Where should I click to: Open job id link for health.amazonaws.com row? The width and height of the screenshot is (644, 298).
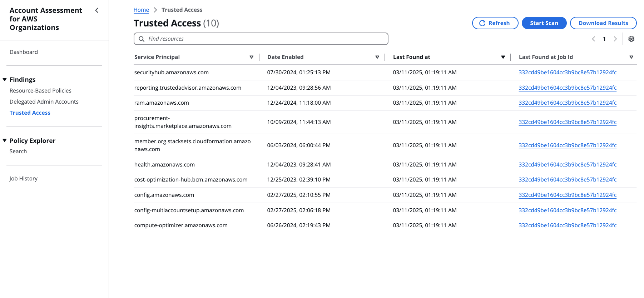click(x=568, y=165)
